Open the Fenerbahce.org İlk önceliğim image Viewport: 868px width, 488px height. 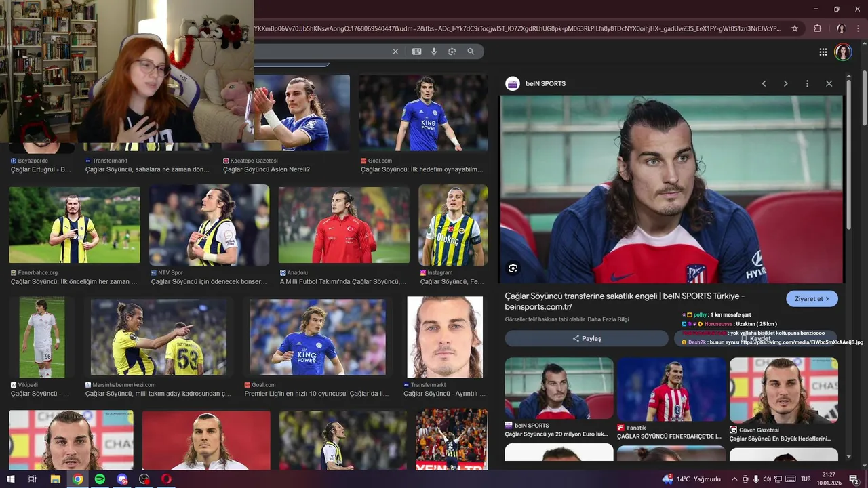[75, 225]
